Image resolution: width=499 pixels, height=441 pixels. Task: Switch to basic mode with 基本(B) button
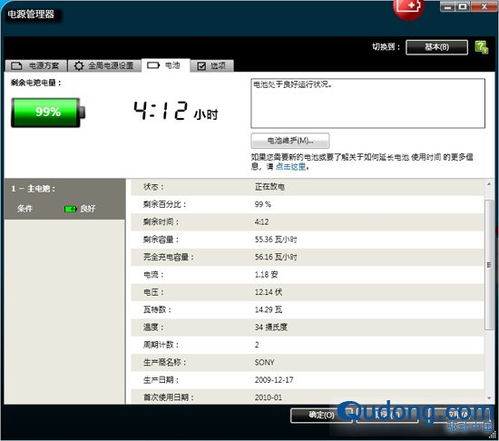(x=437, y=47)
